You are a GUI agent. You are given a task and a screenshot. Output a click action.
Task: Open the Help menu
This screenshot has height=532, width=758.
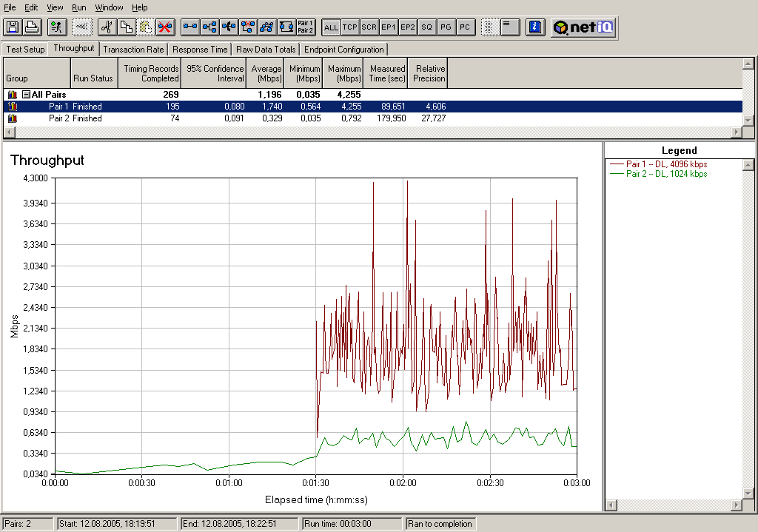140,7
